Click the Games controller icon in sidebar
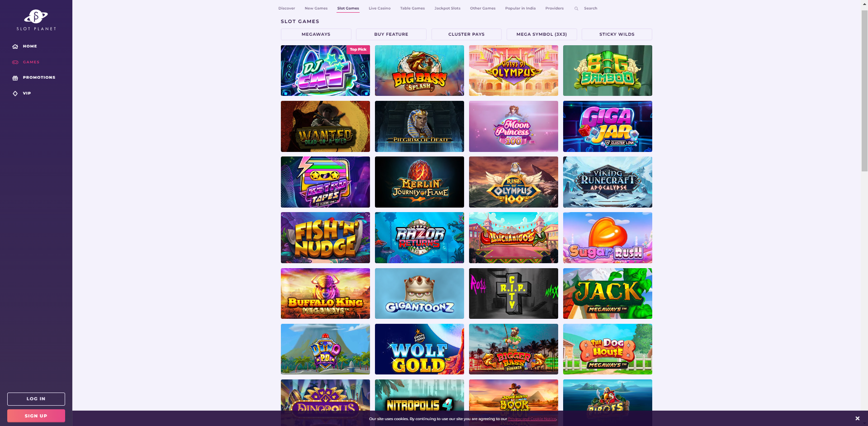Screen dimensions: 868x426 tap(15, 62)
